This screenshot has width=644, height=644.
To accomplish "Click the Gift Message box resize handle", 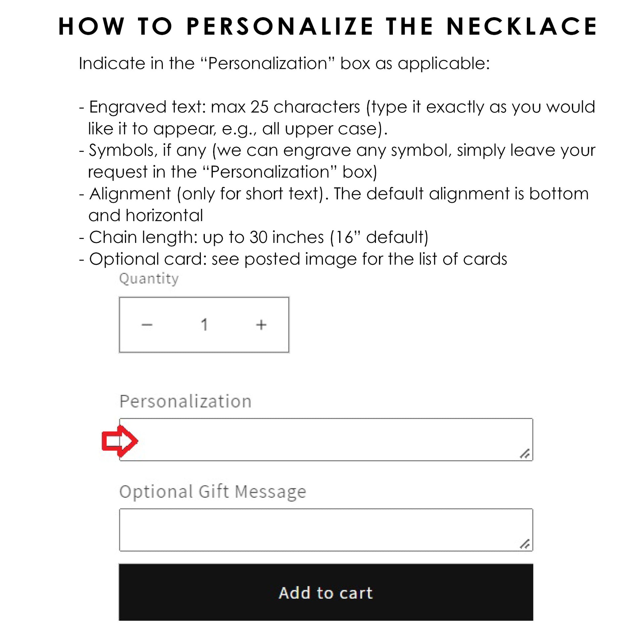I will (525, 544).
